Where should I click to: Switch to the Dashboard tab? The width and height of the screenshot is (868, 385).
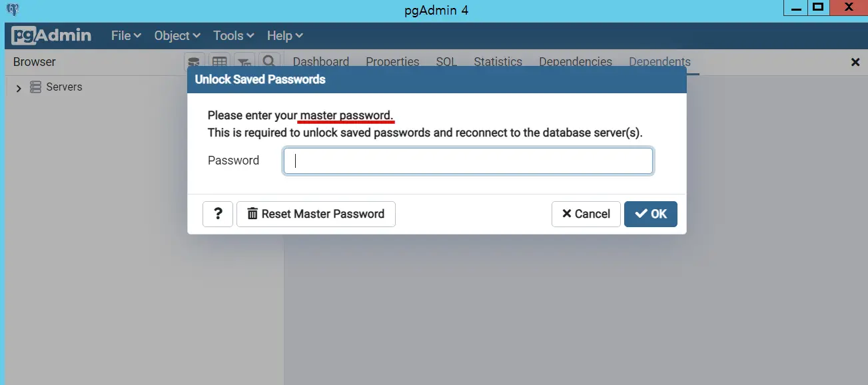tap(320, 61)
